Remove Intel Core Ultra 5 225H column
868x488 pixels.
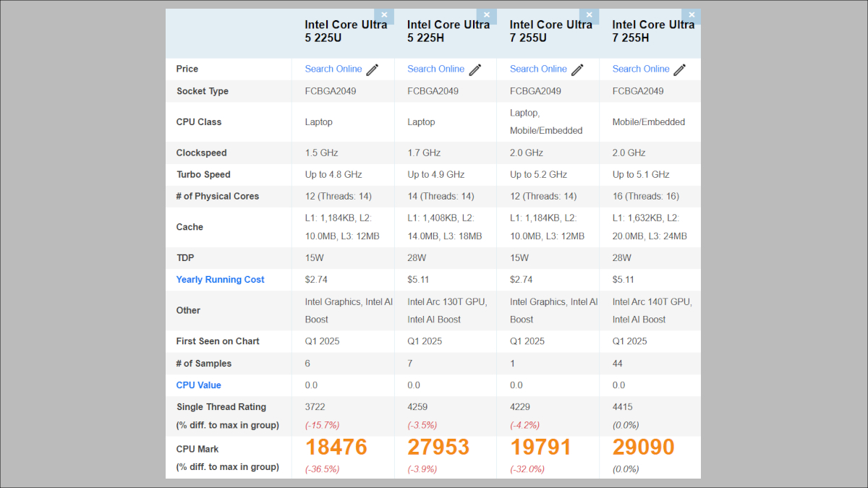487,15
